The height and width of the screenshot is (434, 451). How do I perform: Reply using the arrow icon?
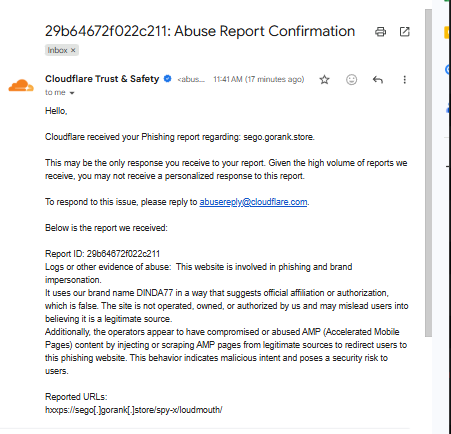(x=378, y=80)
